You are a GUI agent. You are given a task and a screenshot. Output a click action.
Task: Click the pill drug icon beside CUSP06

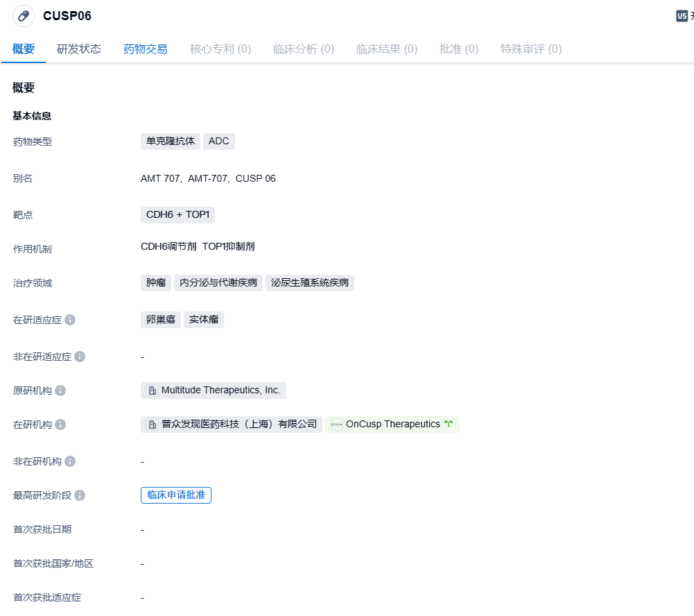coord(24,16)
